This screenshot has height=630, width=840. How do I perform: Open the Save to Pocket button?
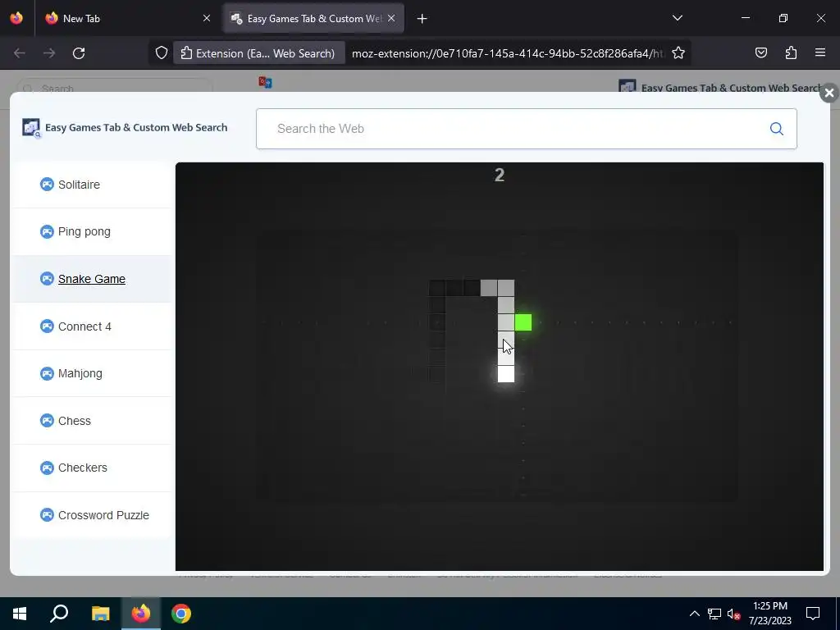(760, 52)
